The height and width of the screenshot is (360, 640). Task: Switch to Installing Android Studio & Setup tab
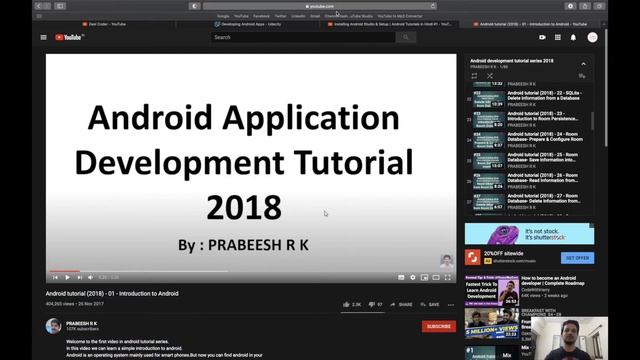point(390,24)
